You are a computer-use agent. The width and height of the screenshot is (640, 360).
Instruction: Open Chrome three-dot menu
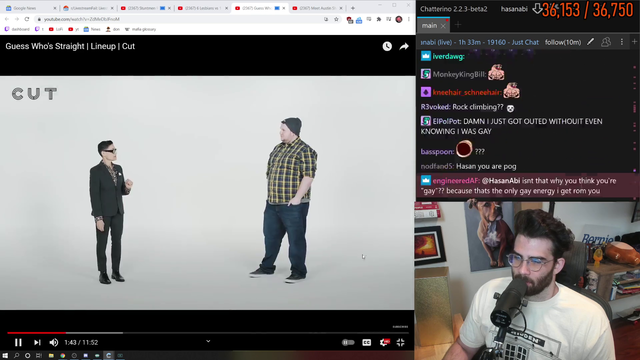coord(409,19)
